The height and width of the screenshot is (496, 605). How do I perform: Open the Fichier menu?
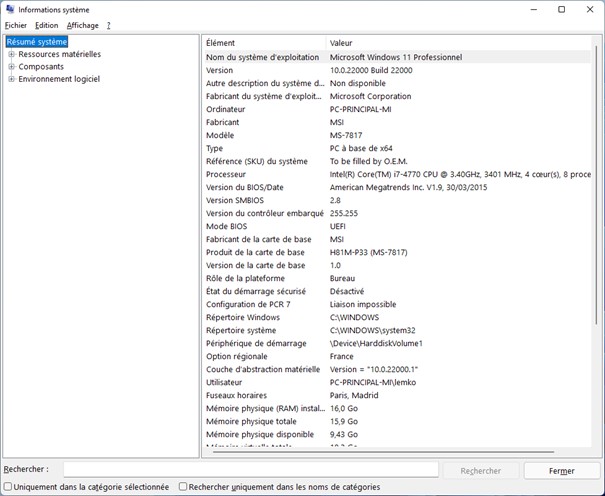tap(15, 25)
